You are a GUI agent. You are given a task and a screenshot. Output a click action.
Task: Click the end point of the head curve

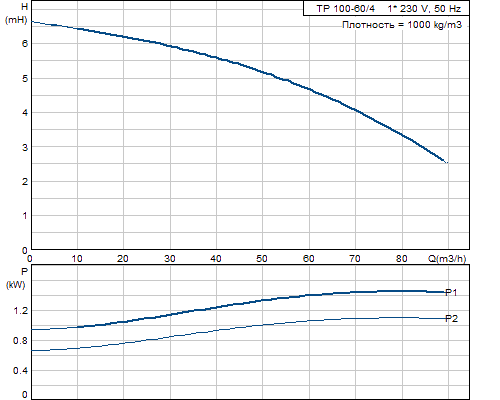pyautogui.click(x=446, y=162)
